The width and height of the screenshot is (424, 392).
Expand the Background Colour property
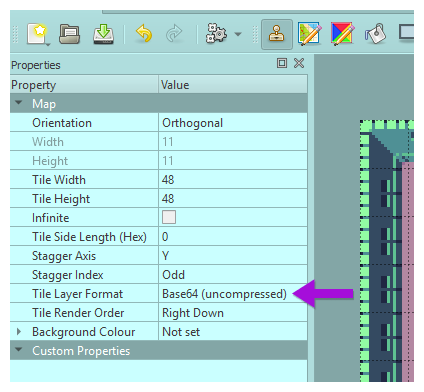pyautogui.click(x=19, y=332)
